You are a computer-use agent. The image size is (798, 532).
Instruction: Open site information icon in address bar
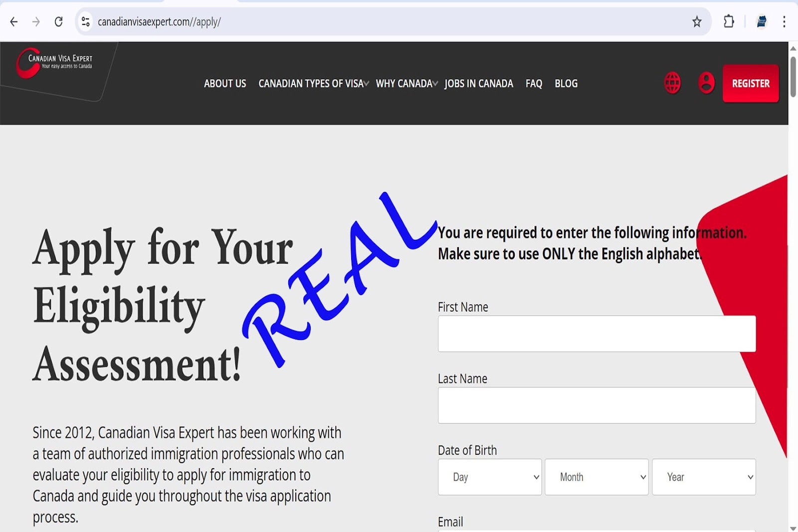86,21
